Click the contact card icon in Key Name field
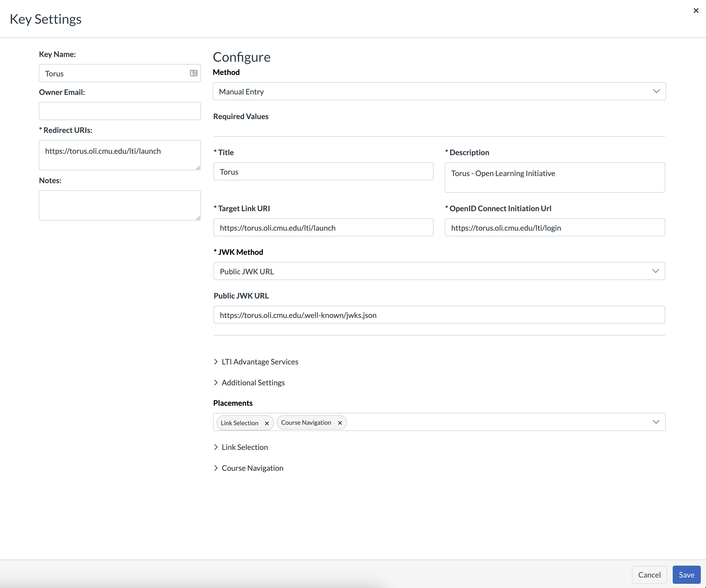Viewport: 706px width, 588px height. (193, 73)
